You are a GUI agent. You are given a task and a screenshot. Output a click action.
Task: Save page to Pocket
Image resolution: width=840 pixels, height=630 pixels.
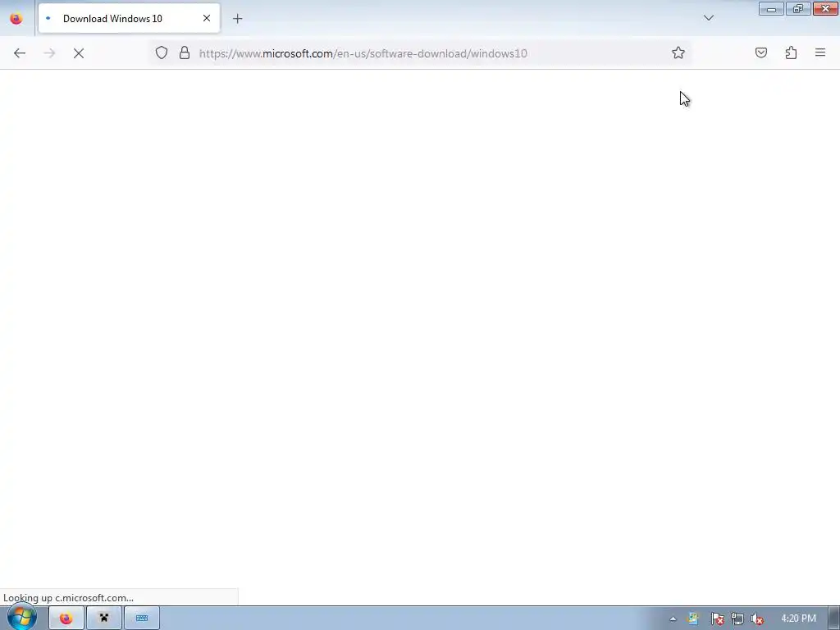[761, 52]
